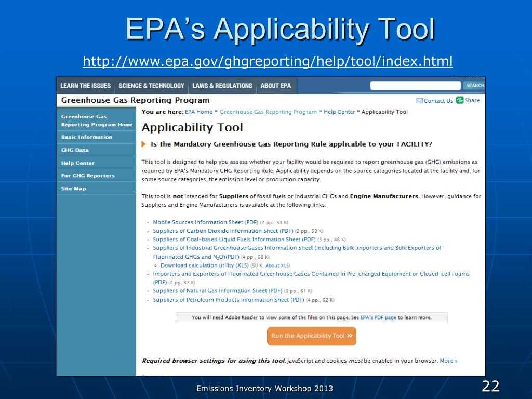Click Applicability Tool breadcrumb text
Viewport: 532px width, 399px height.
click(x=384, y=112)
